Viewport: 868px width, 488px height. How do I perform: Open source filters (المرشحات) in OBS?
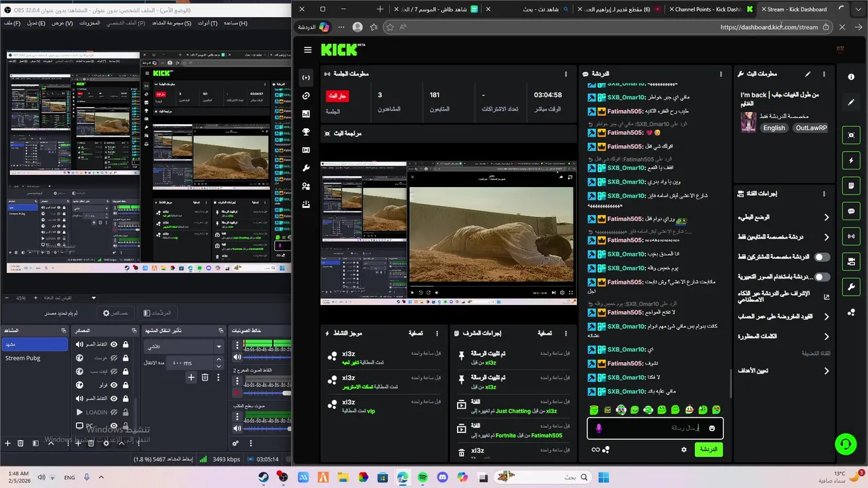(x=158, y=313)
